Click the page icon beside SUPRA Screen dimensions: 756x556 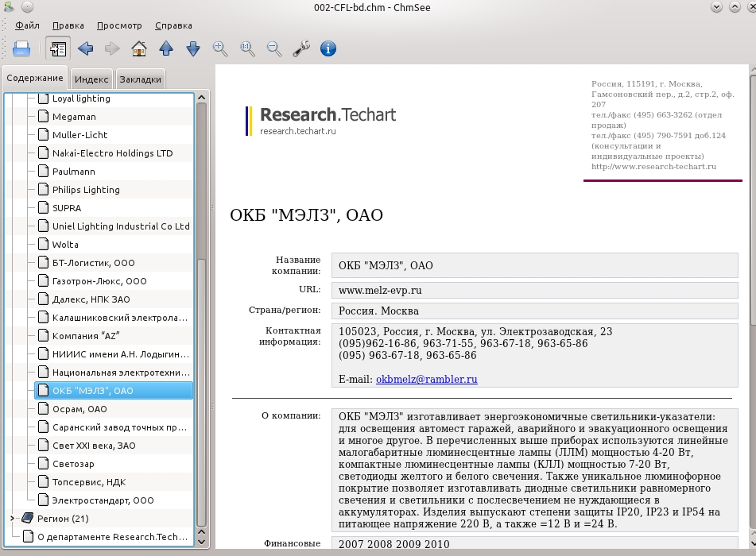pyautogui.click(x=44, y=207)
